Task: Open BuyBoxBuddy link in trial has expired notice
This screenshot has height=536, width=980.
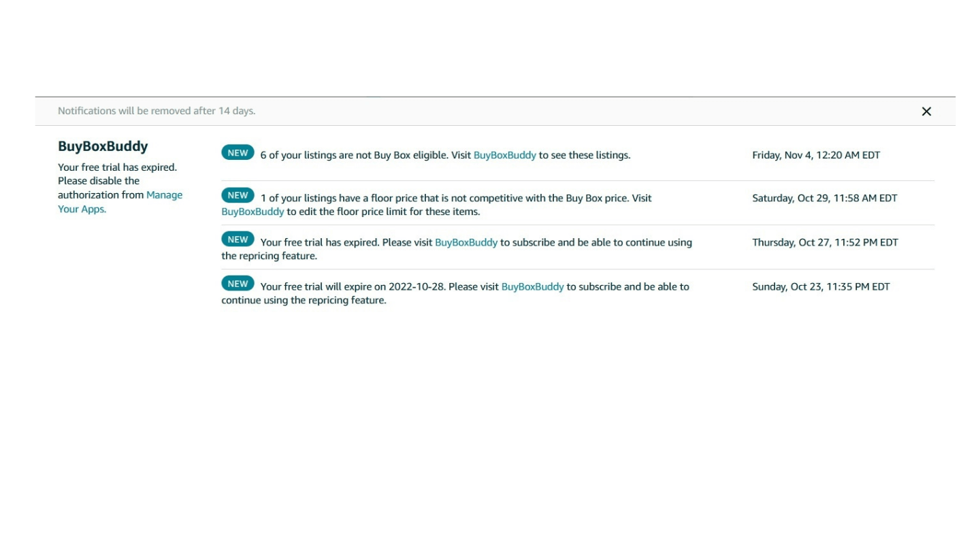Action: coord(466,242)
